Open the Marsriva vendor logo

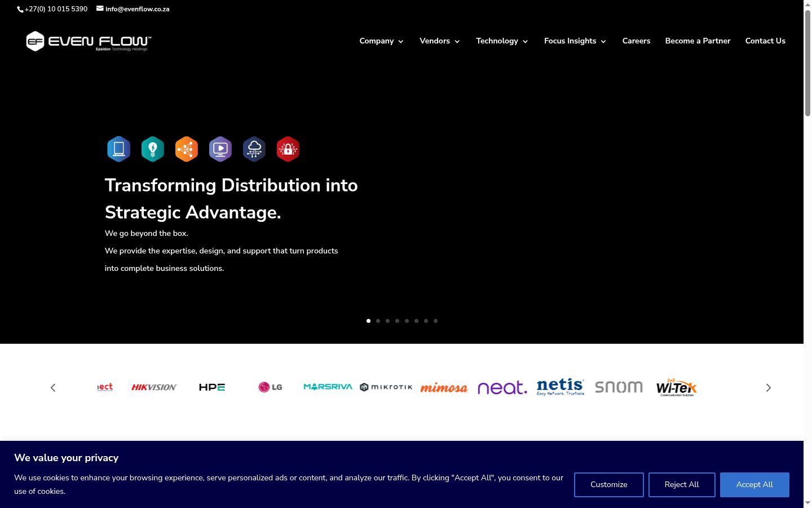[x=328, y=387]
